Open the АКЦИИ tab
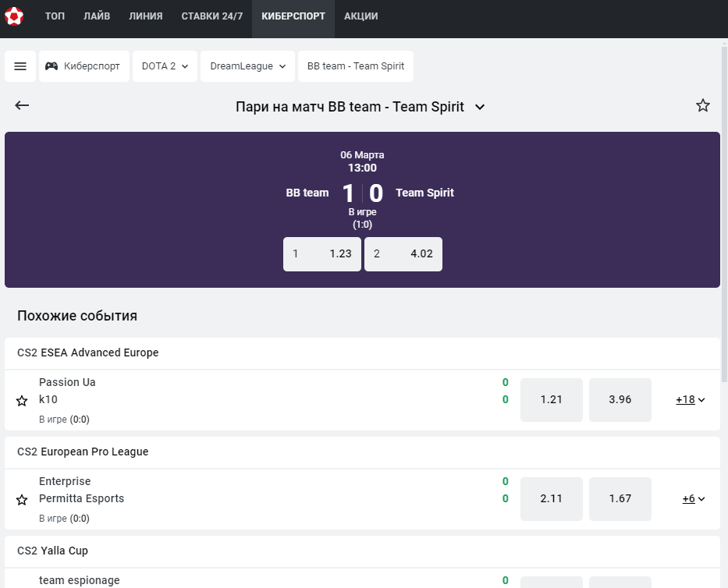 click(360, 16)
